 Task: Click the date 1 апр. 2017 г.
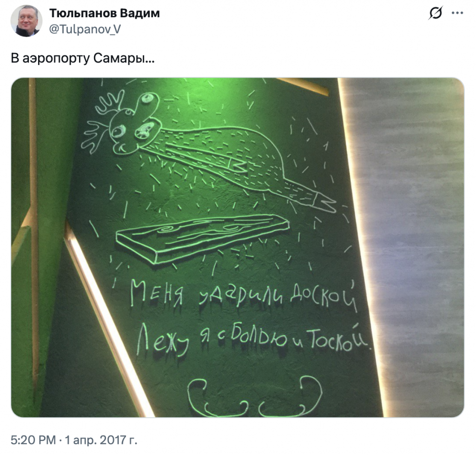101,440
